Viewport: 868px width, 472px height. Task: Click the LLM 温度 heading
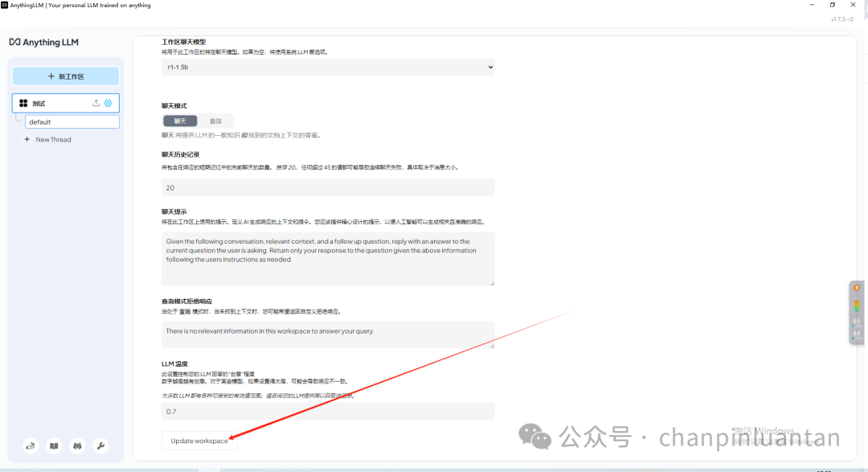click(x=174, y=364)
